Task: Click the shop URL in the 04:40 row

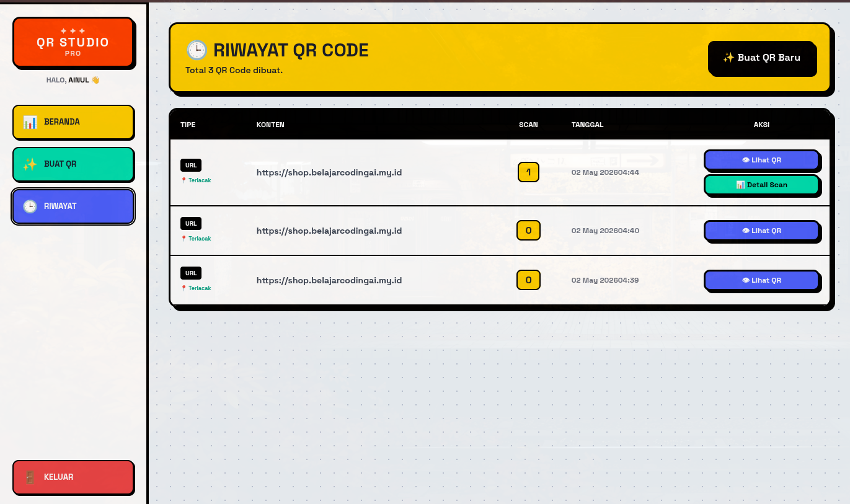Action: 329,231
